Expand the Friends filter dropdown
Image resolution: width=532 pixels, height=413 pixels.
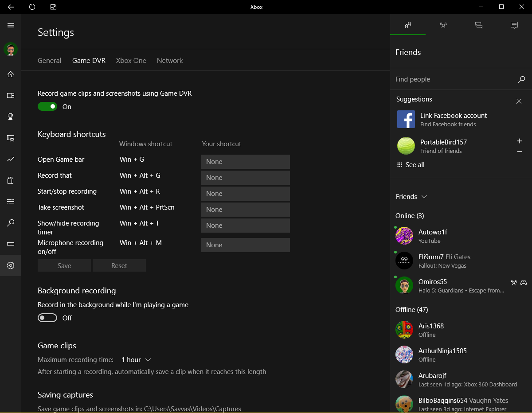[x=411, y=196]
